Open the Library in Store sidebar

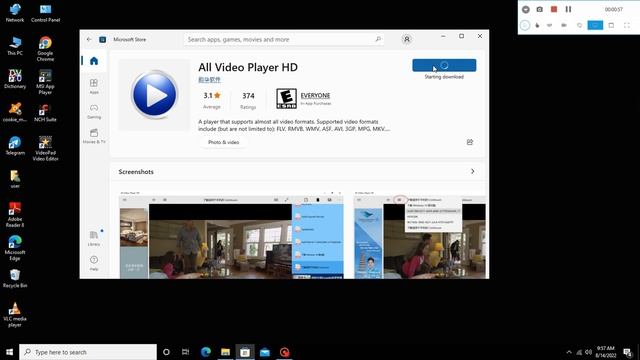click(x=94, y=238)
